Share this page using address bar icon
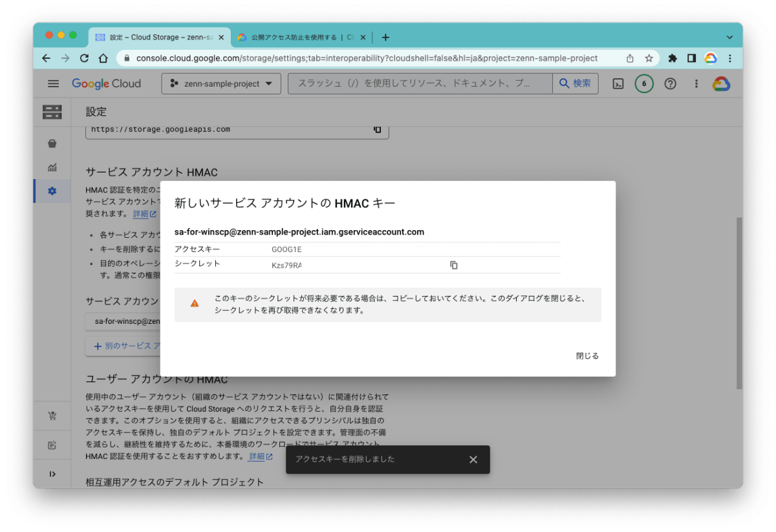The width and height of the screenshot is (776, 532). click(x=630, y=58)
